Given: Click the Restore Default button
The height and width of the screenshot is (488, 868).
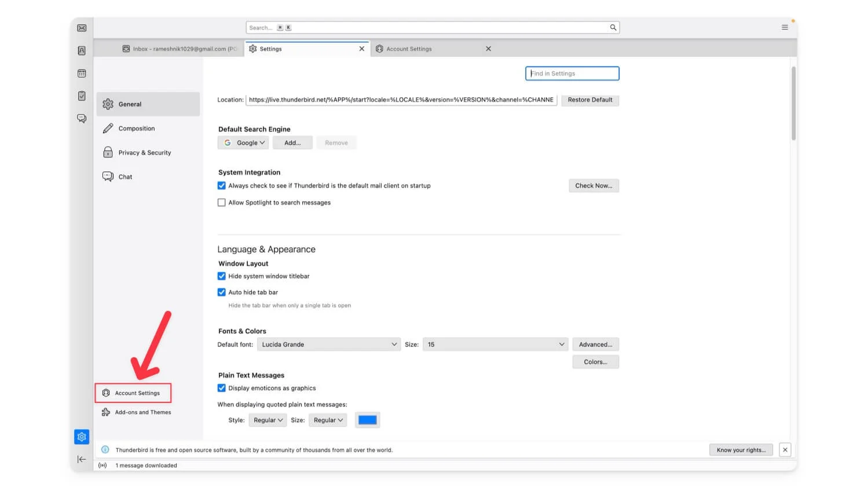Looking at the screenshot, I should pos(589,100).
